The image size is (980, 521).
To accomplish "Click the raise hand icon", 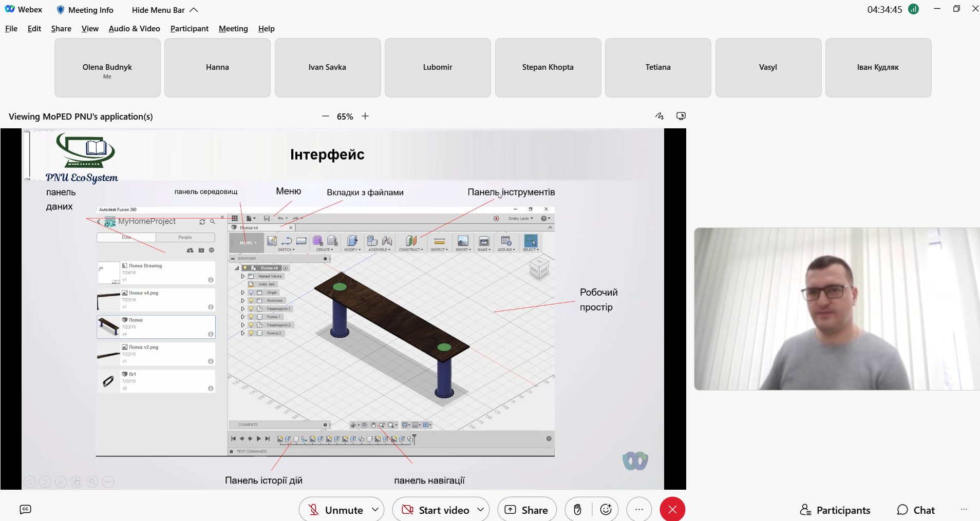I will click(577, 510).
